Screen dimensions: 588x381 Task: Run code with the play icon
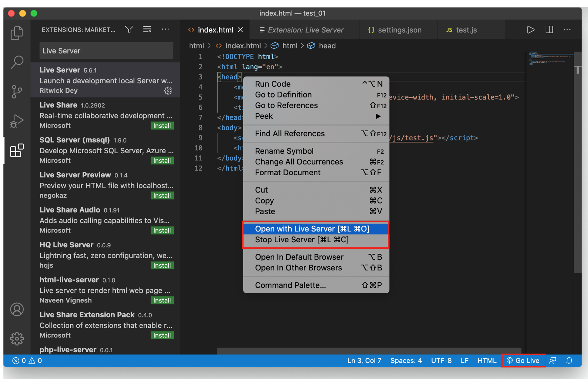tap(531, 30)
